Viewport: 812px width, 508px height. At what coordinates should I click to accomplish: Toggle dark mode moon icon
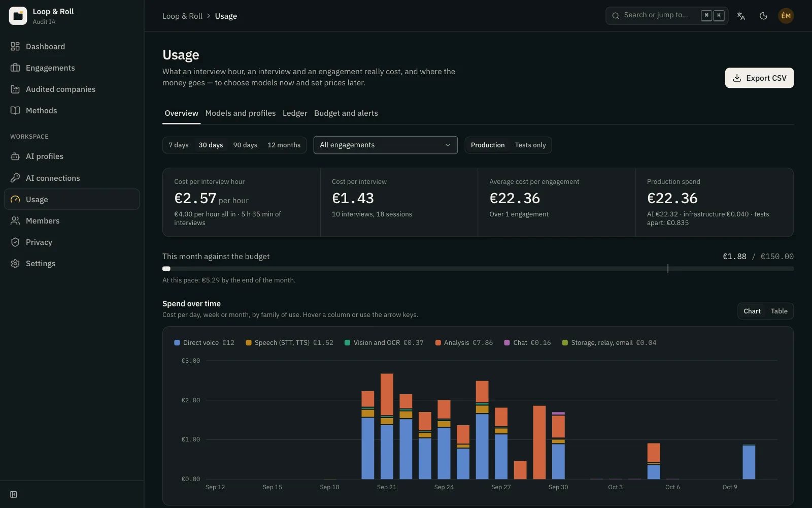pyautogui.click(x=763, y=16)
